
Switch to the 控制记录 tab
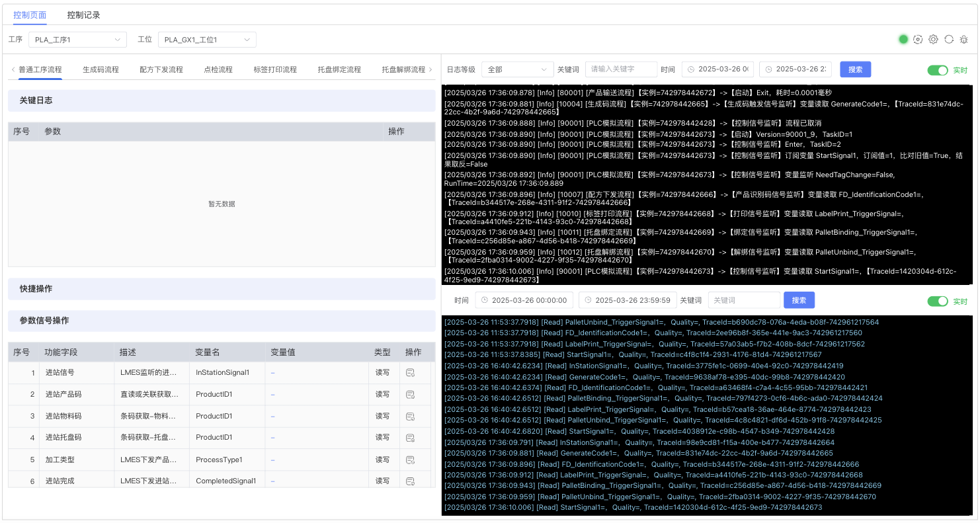coord(83,15)
